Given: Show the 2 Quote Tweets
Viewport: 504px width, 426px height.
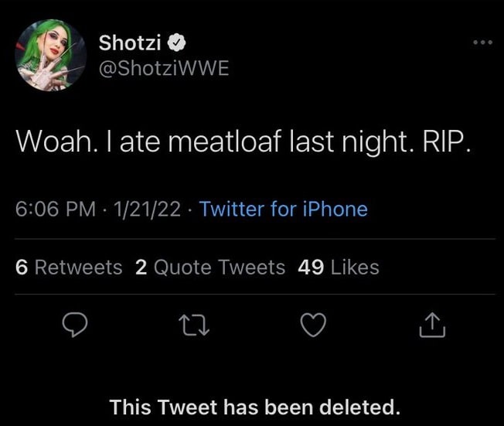Looking at the screenshot, I should (x=210, y=268).
